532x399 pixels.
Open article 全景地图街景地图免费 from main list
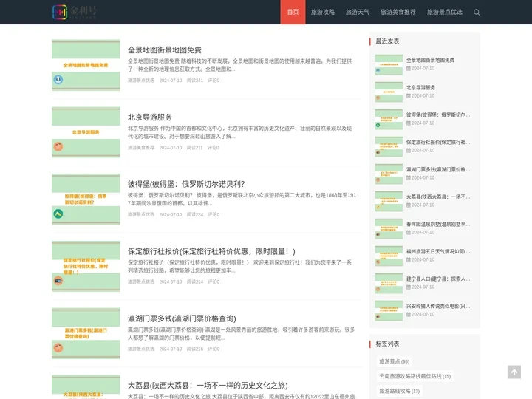point(165,50)
